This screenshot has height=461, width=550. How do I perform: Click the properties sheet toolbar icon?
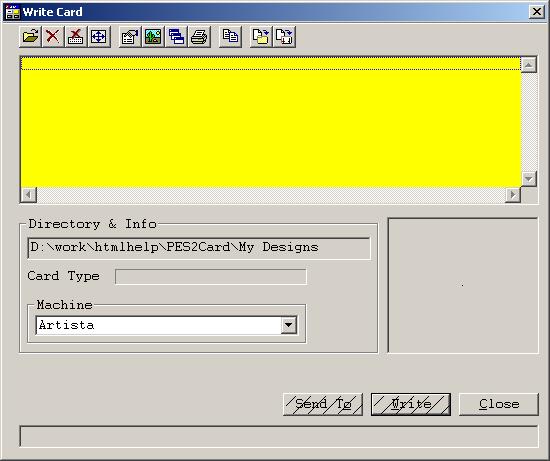click(x=130, y=36)
